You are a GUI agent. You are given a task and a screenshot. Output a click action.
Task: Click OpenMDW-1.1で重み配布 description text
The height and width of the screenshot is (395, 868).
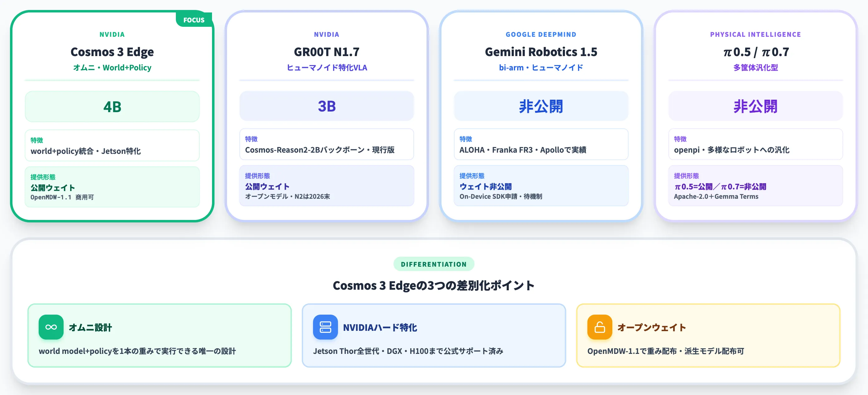(x=665, y=351)
